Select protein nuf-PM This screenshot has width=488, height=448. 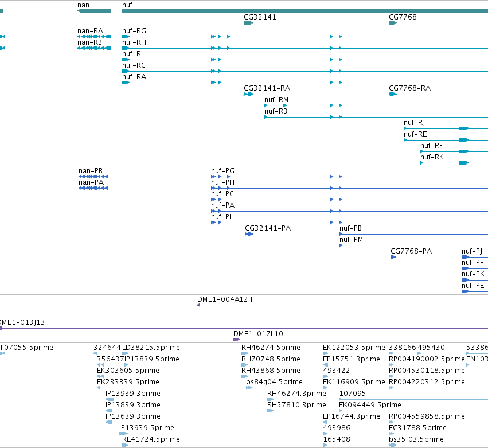352,240
